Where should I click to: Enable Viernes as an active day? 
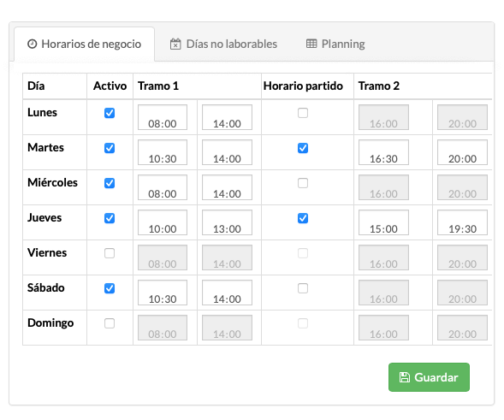point(110,253)
